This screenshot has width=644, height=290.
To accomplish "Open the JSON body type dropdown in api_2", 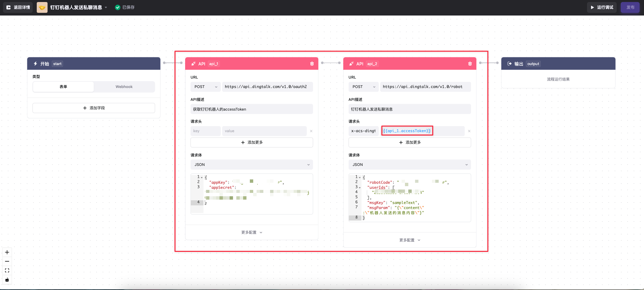I will (410, 165).
